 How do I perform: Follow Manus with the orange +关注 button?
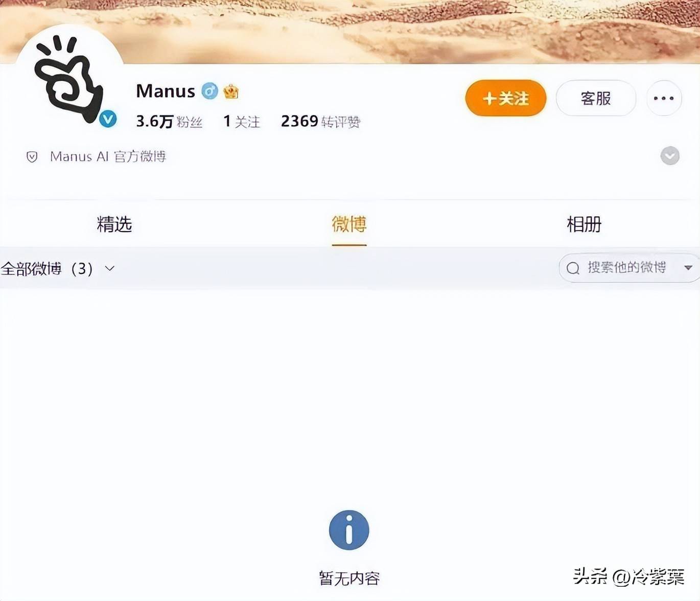(506, 98)
